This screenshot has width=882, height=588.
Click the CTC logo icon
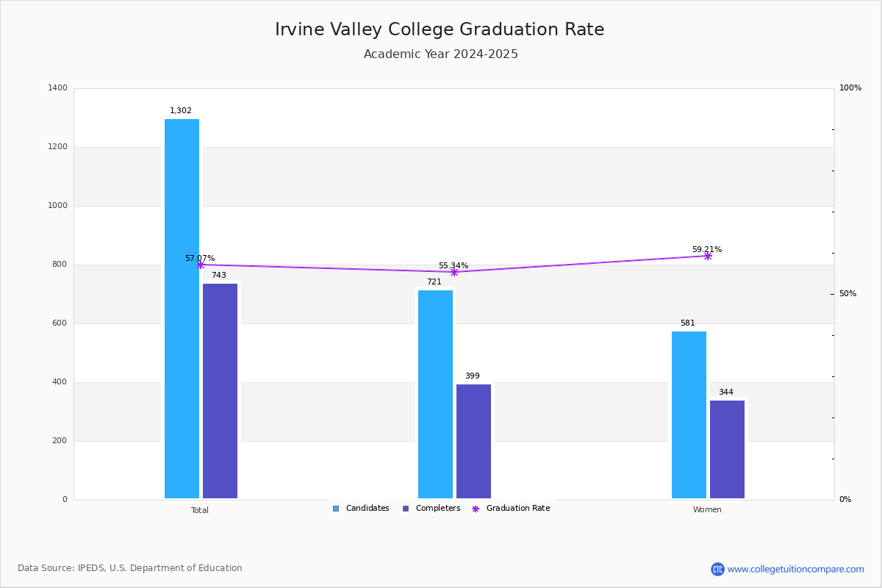tap(717, 569)
